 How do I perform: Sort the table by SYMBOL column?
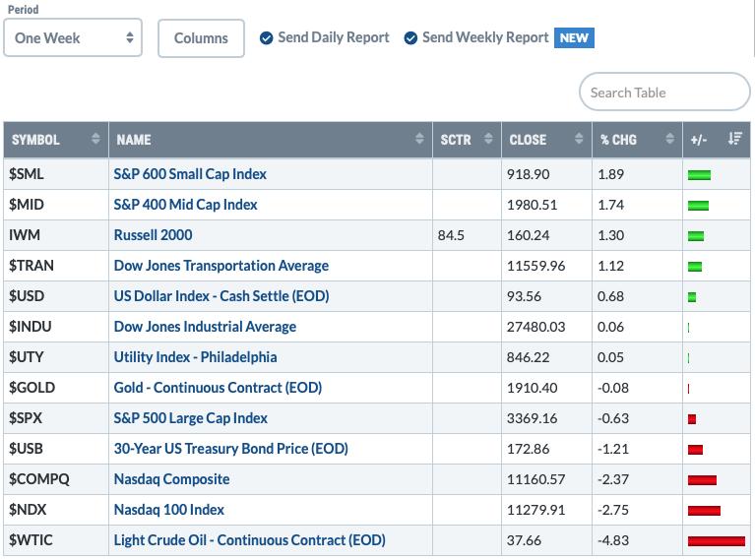coord(95,139)
